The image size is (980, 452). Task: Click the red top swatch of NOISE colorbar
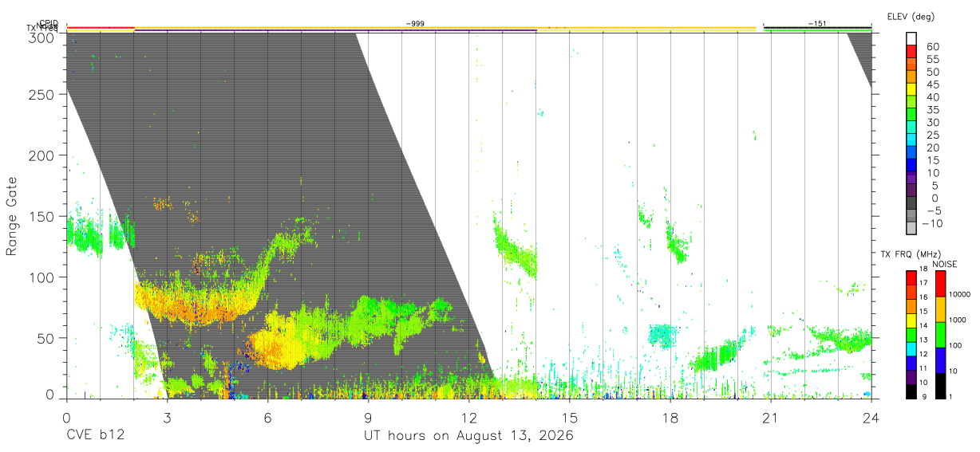[x=940, y=284]
